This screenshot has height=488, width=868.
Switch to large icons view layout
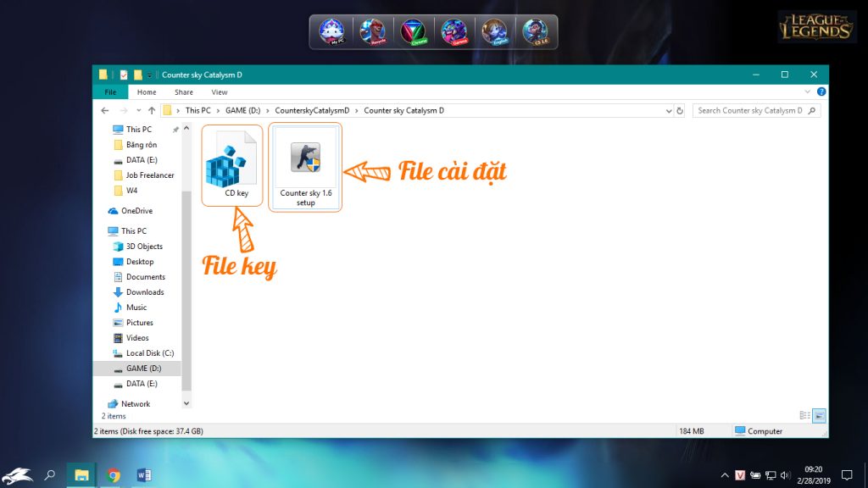tap(820, 415)
